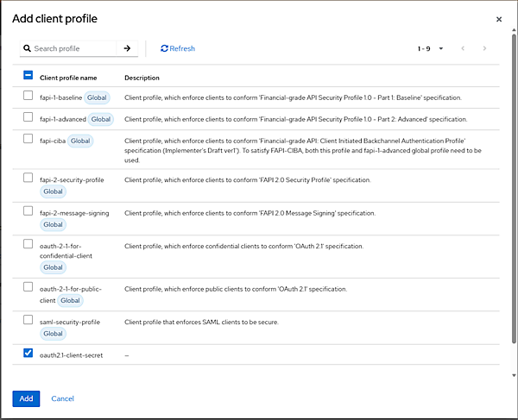The image size is (518, 420).
Task: Go to next page arrow
Action: tap(484, 49)
